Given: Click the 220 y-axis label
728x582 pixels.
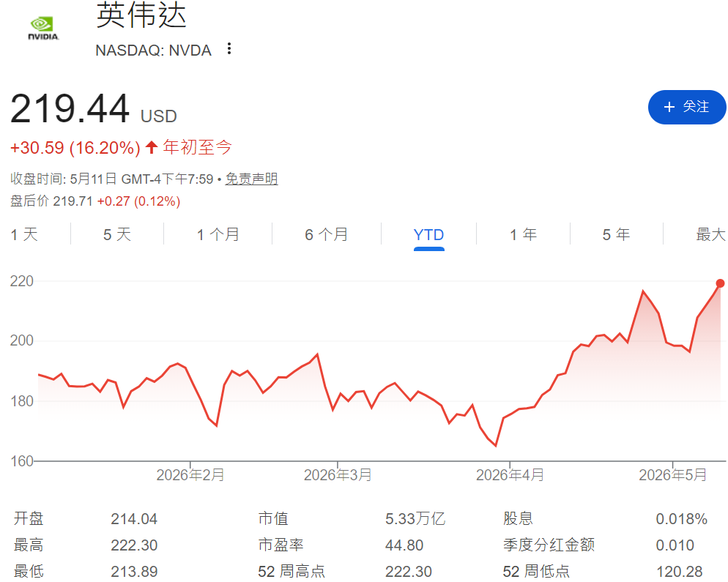Looking at the screenshot, I should (x=22, y=281).
